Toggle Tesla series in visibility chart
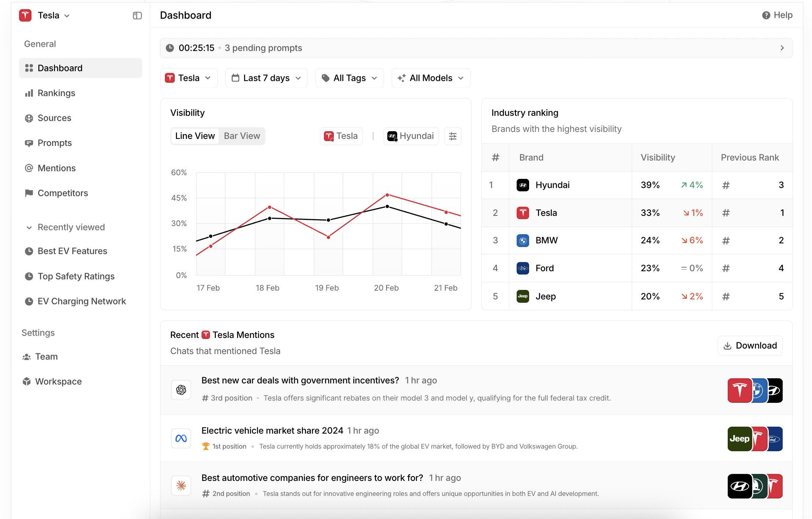Screen dimensions: 812x519 tap(341, 136)
